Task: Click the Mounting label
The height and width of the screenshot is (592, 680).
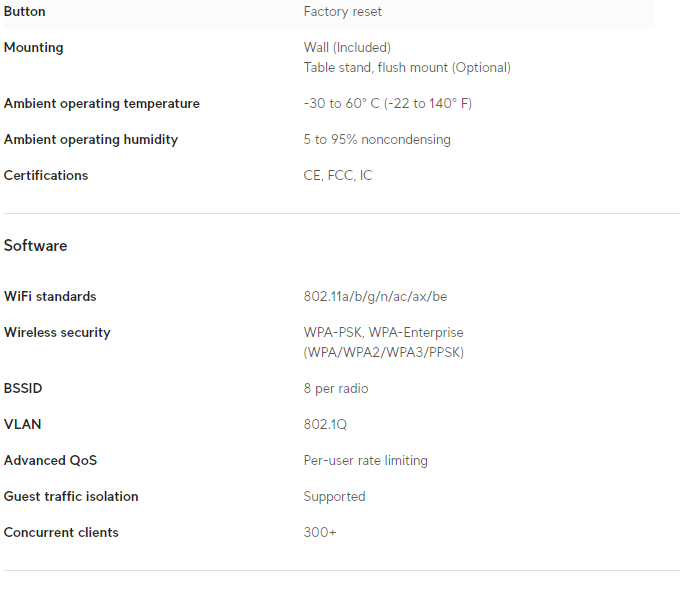Action: [x=33, y=48]
